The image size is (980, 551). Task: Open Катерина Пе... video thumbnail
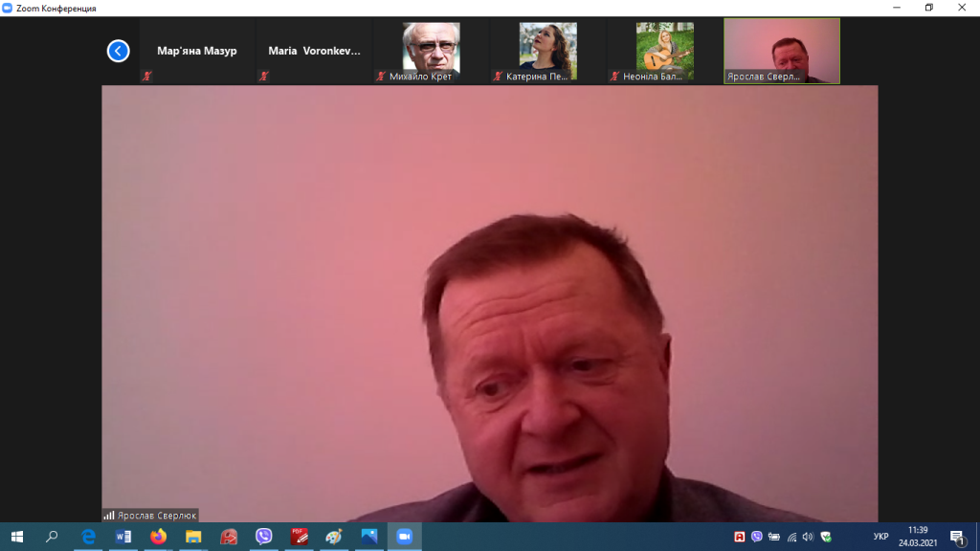click(547, 51)
